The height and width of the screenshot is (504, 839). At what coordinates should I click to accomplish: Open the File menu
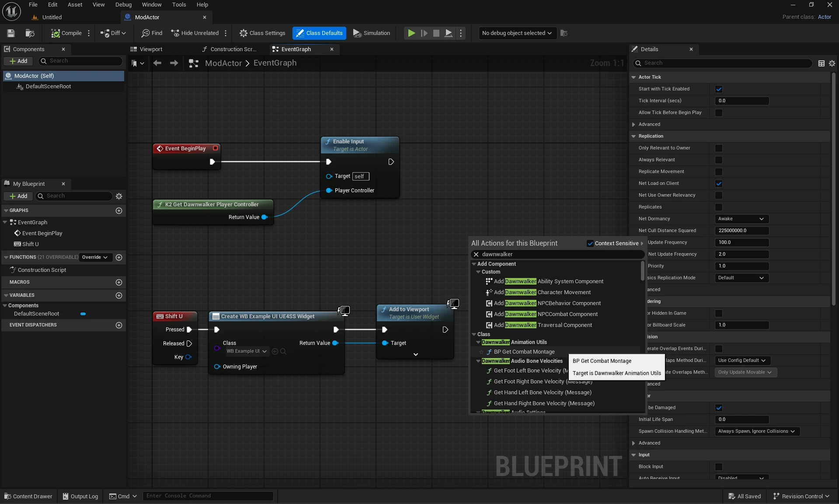[33, 5]
